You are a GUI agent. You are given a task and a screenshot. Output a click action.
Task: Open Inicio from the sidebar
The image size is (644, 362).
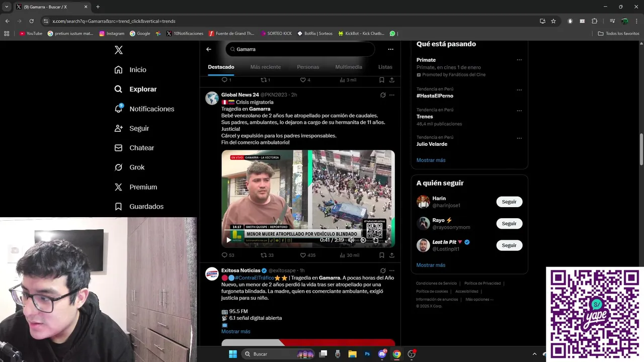pyautogui.click(x=130, y=69)
